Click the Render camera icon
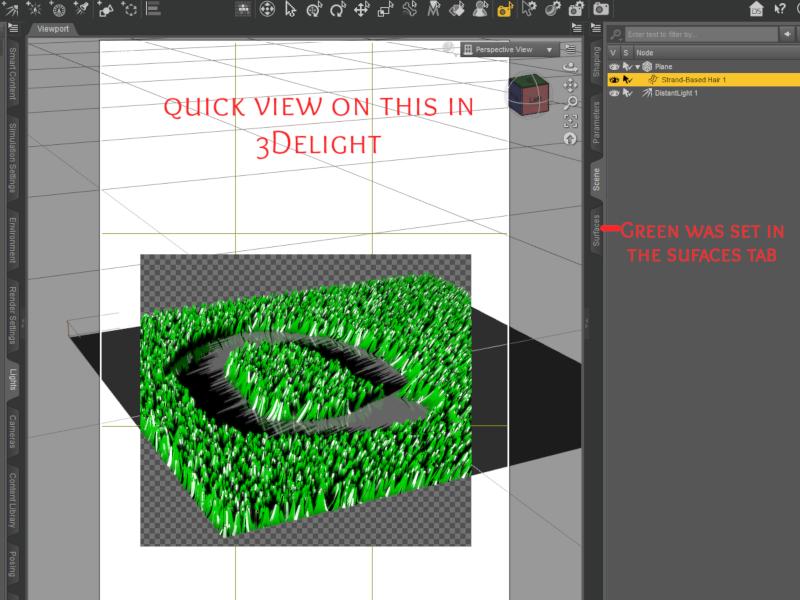The image size is (800, 600). 601,9
